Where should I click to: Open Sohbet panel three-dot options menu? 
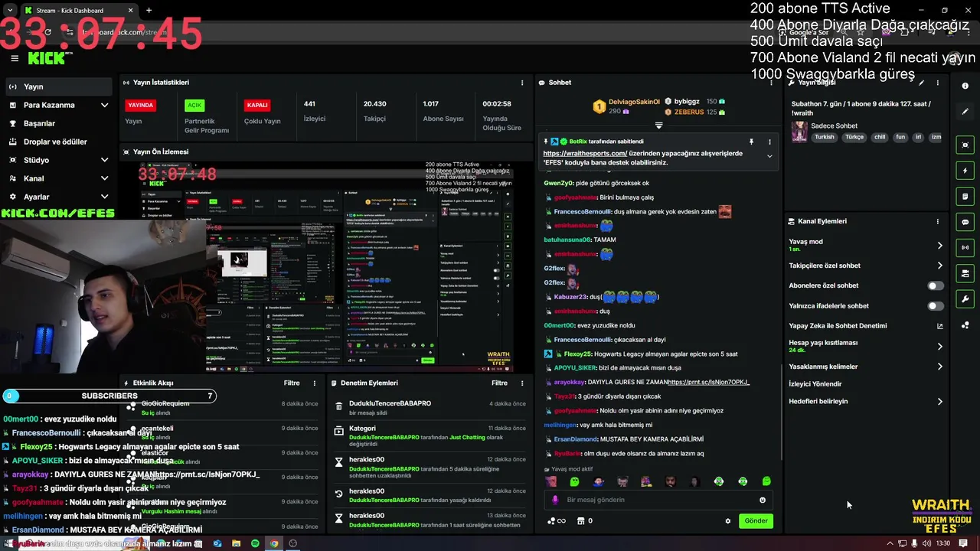[769, 83]
